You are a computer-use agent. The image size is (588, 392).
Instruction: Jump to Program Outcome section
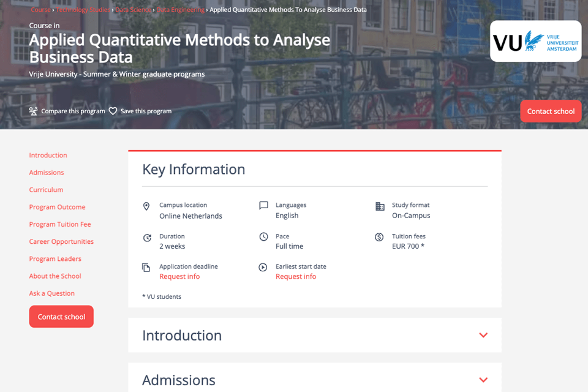(58, 207)
